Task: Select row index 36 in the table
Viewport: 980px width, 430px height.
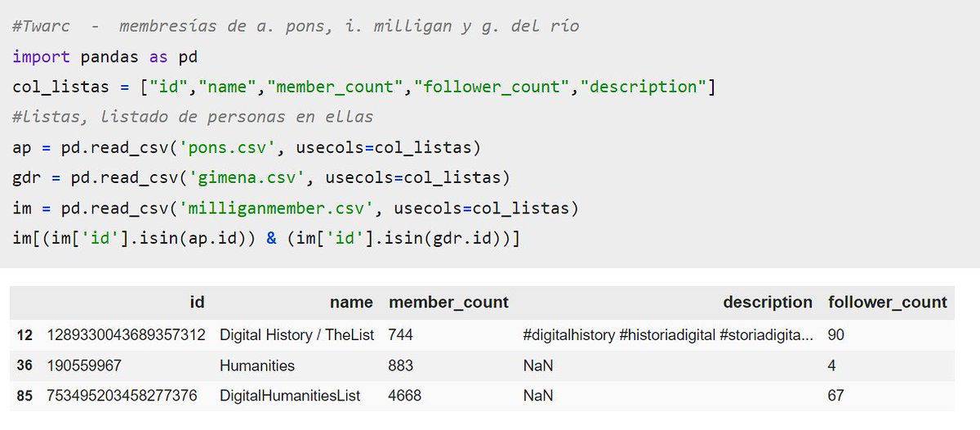Action: point(24,365)
